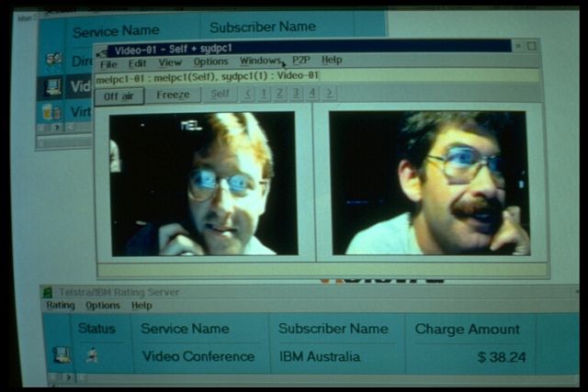
Task: Select participant button 2
Action: tap(279, 93)
